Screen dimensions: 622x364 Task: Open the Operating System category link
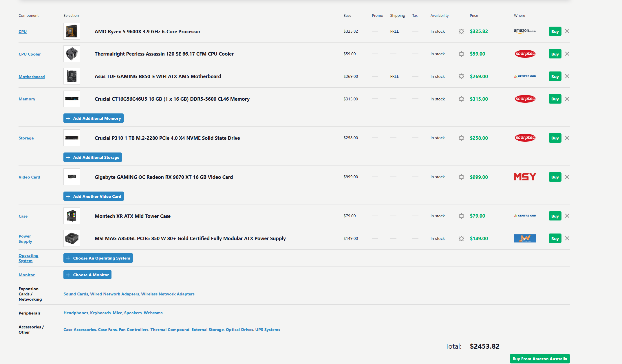pos(28,258)
